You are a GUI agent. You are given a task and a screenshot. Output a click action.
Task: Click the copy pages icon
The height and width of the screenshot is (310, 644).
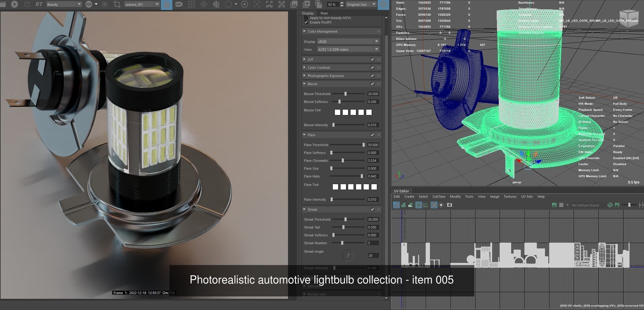pos(319,4)
